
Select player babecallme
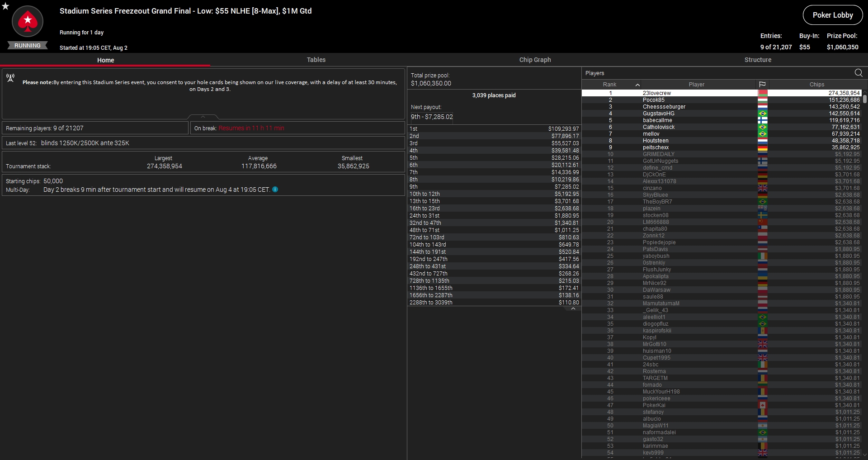tap(722, 120)
